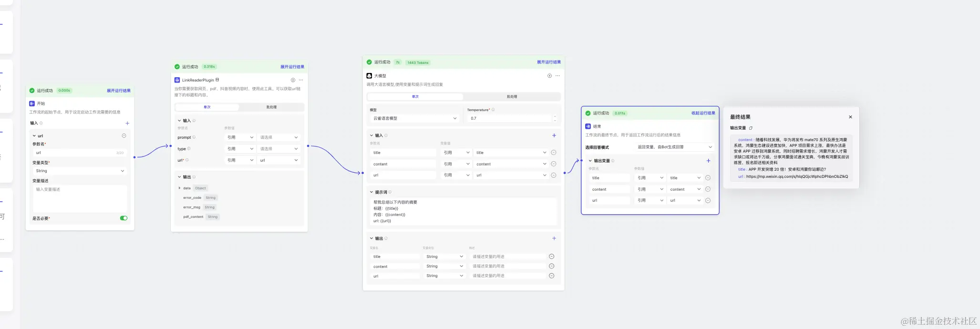Viewport: 980px width, 329px height.
Task: Copy the 输出变量 in final result panel
Action: click(x=751, y=128)
